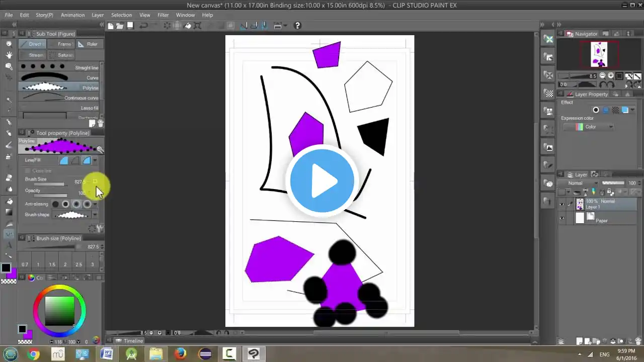Select the Gradient tool
The width and height of the screenshot is (644, 362).
point(9,212)
